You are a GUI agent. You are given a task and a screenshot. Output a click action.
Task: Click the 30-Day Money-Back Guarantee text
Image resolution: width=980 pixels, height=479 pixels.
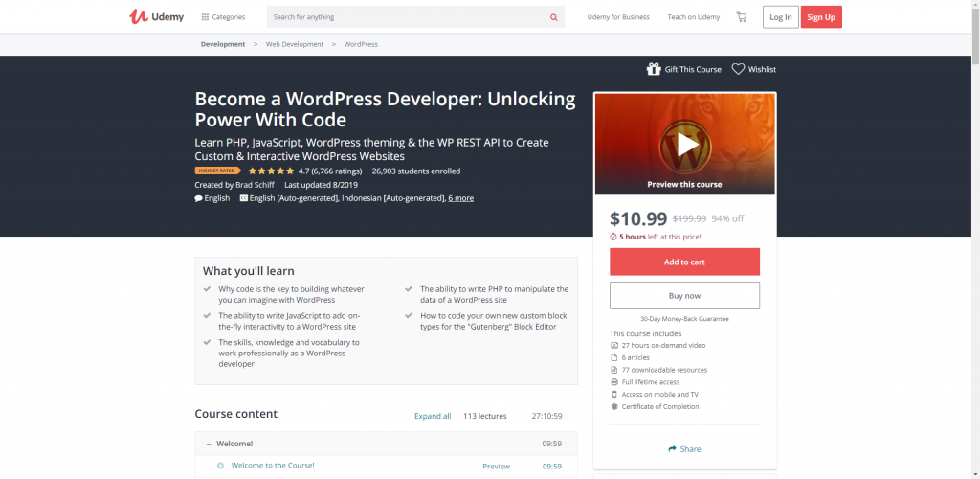click(685, 319)
